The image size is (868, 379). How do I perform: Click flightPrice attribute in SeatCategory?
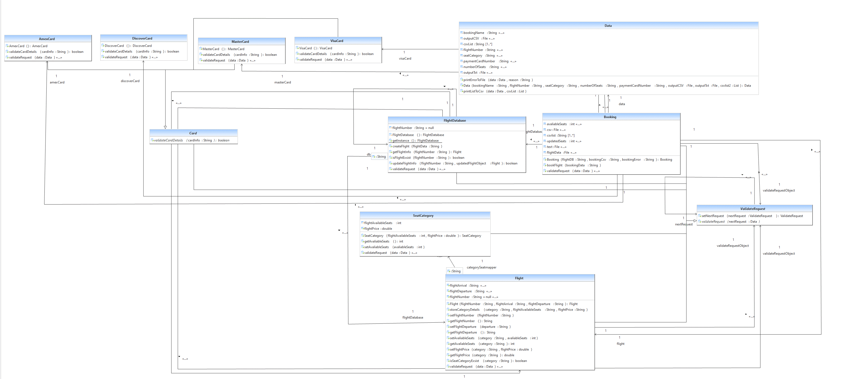tap(377, 228)
